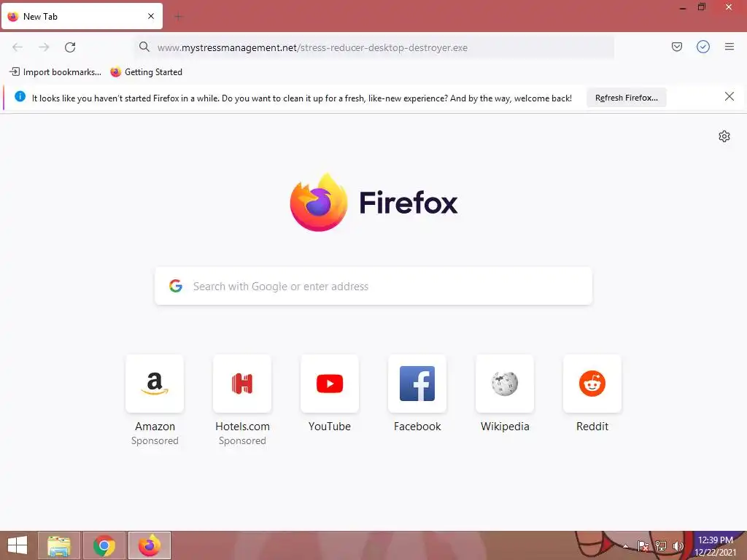
Task: Open the Save to Pocket icon
Action: tap(676, 47)
